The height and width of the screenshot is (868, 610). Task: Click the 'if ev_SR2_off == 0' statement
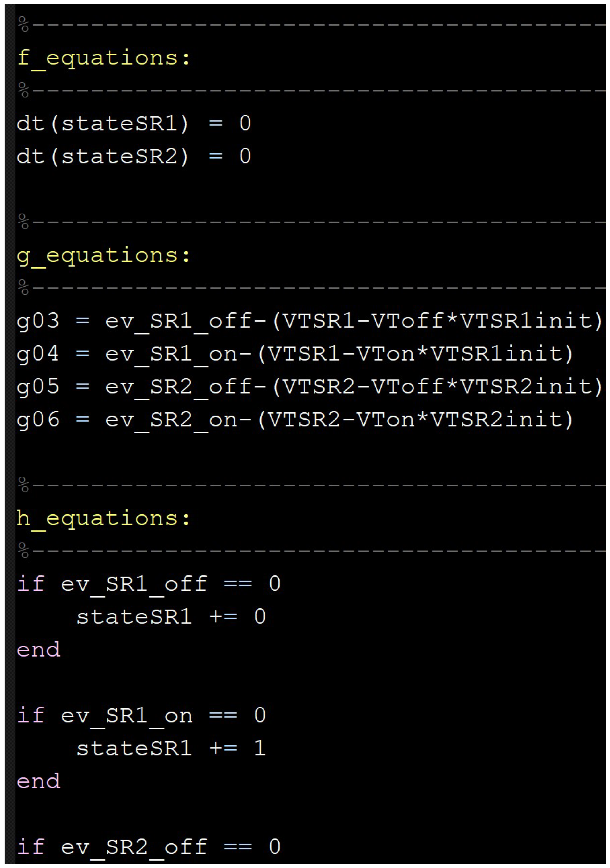coord(149,847)
